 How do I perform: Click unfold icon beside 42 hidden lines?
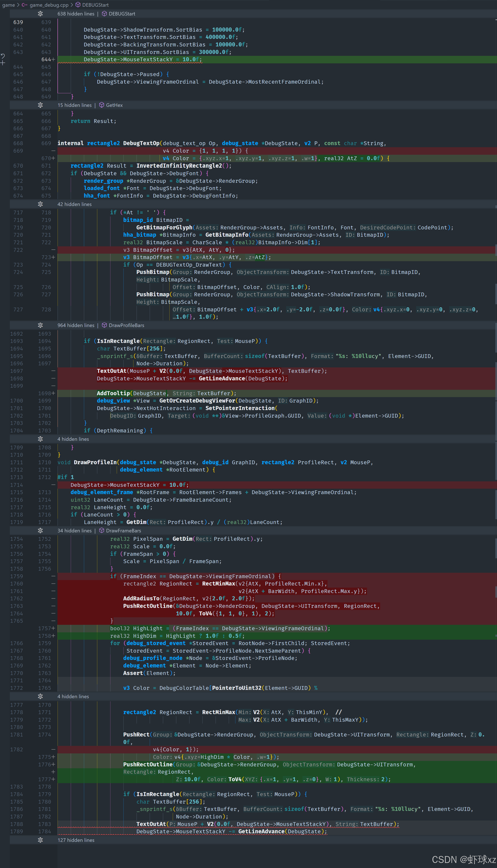coord(40,204)
